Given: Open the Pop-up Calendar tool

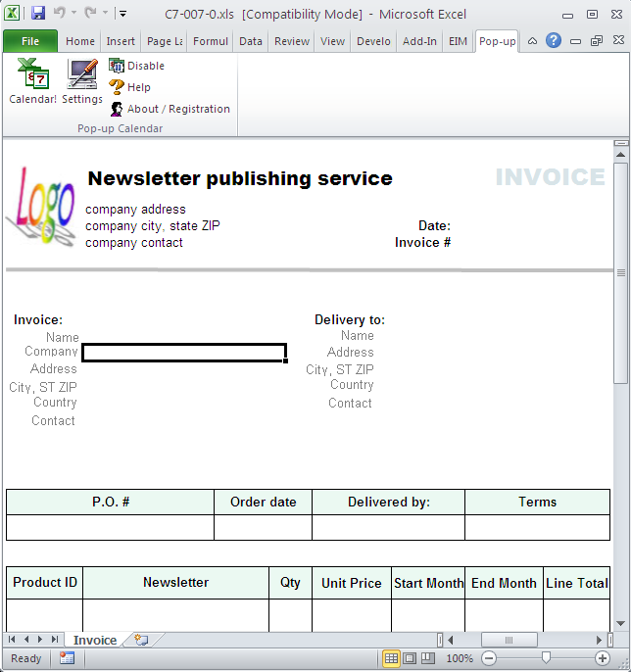Looking at the screenshot, I should tap(32, 81).
